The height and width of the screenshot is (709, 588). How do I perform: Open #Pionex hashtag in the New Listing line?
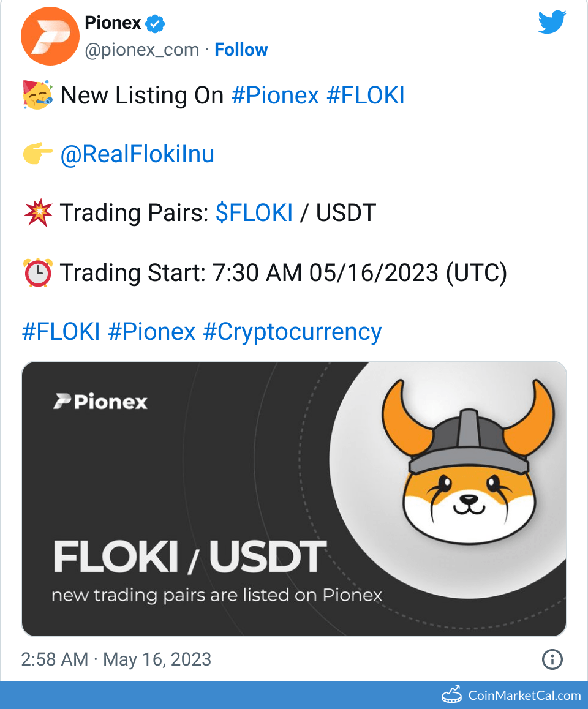275,96
